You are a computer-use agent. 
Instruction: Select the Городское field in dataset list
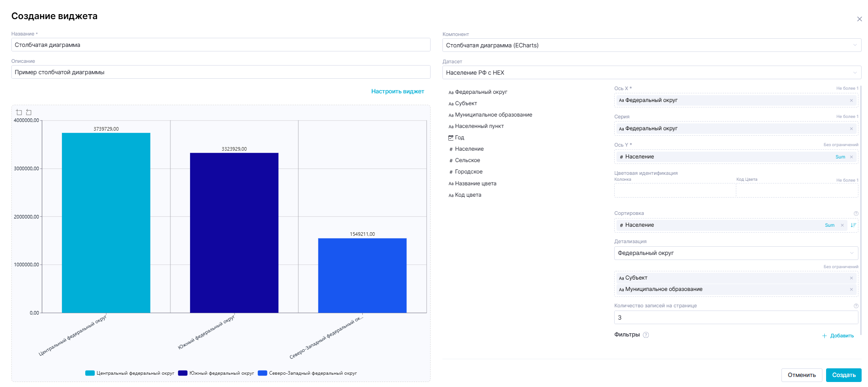click(x=468, y=172)
